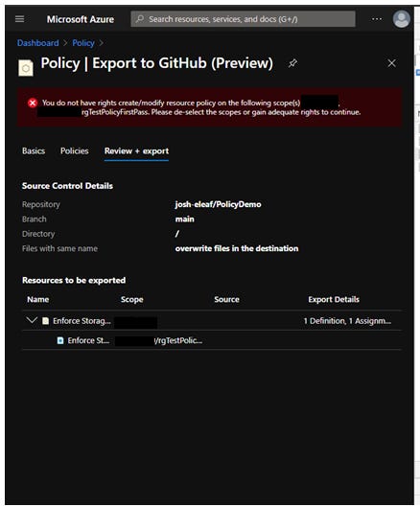This screenshot has width=420, height=507.
Task: Click the Repository field label
Action: tap(41, 204)
